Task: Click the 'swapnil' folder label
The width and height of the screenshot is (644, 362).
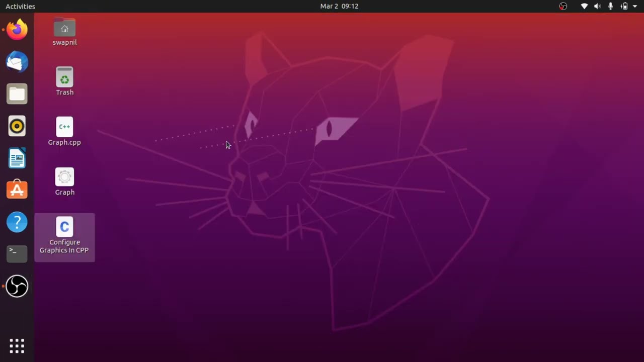Action: click(x=64, y=42)
